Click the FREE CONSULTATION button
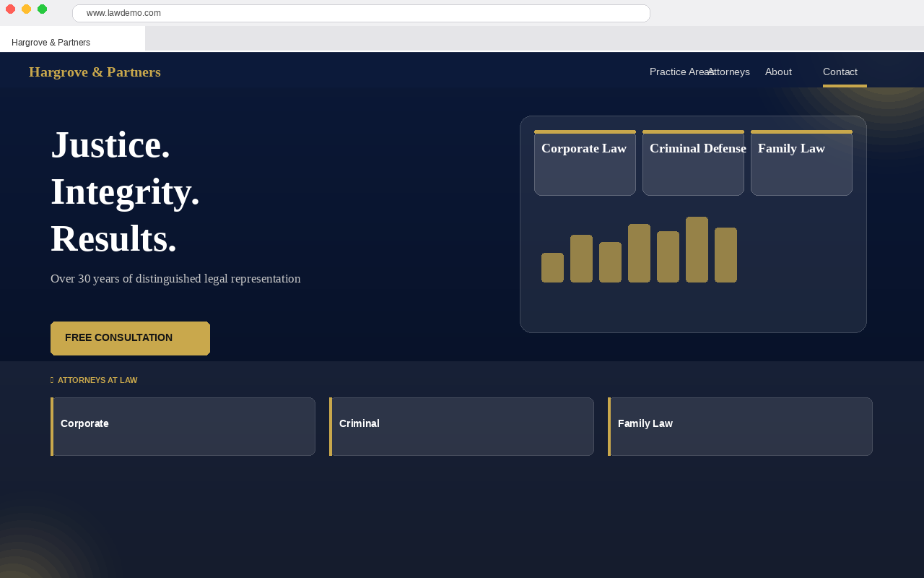 click(130, 338)
